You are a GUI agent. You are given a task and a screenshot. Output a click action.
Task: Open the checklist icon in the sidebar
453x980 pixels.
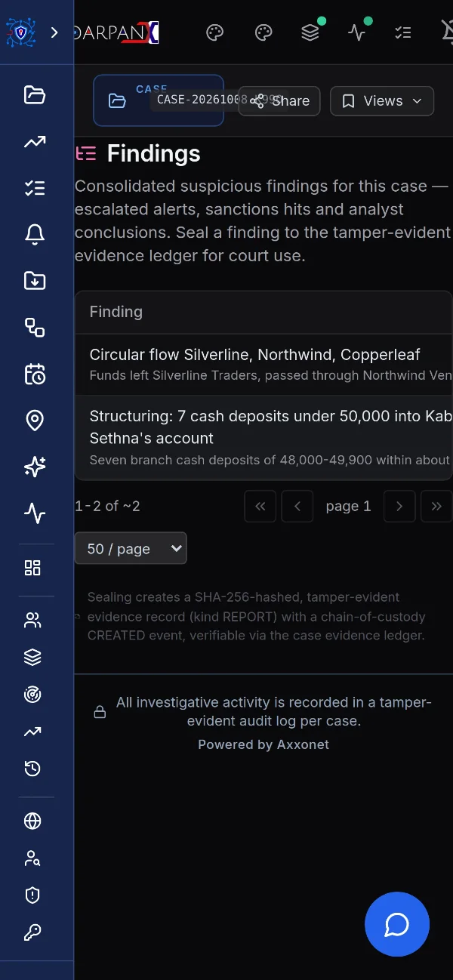[35, 188]
